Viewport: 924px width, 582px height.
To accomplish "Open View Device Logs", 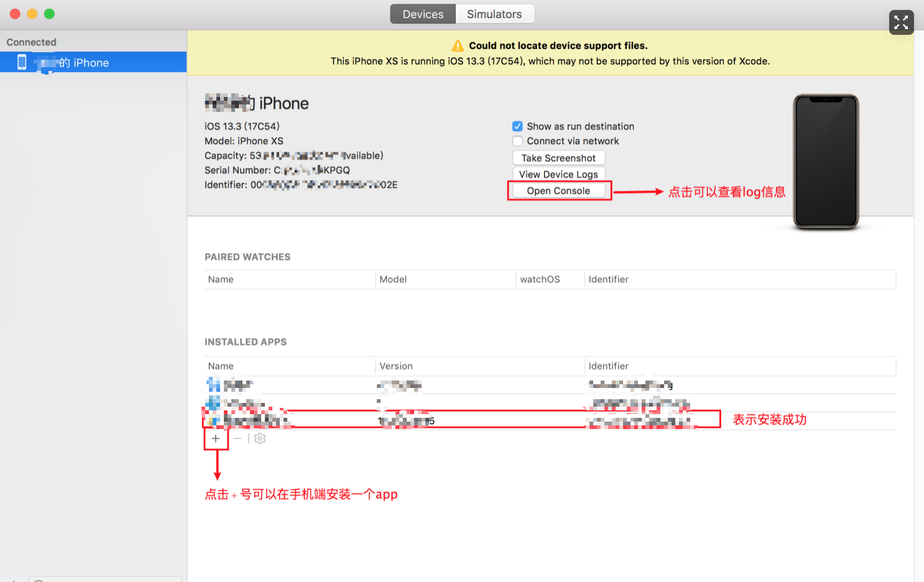I will pos(558,175).
